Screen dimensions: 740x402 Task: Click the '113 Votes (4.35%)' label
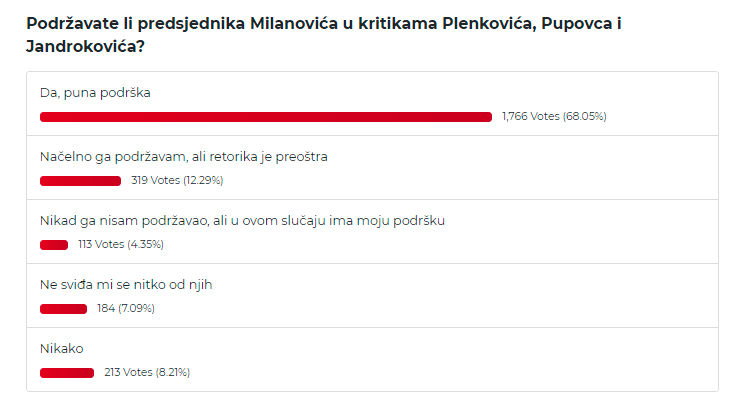(121, 244)
